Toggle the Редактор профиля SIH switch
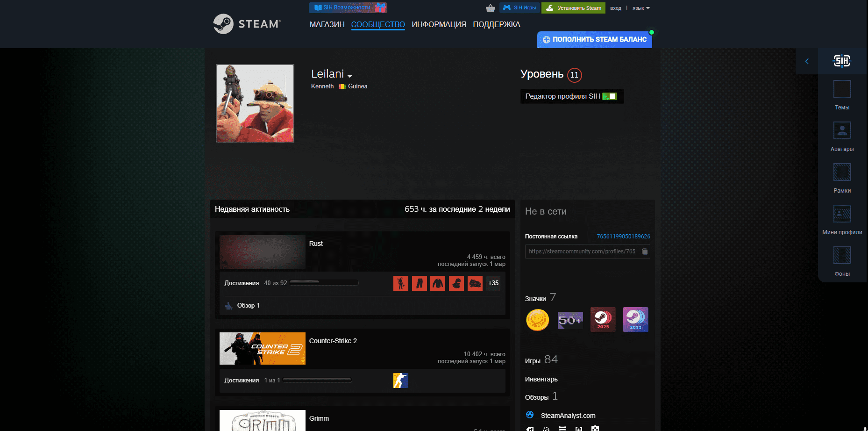Viewport: 868px width, 431px height. pos(610,96)
